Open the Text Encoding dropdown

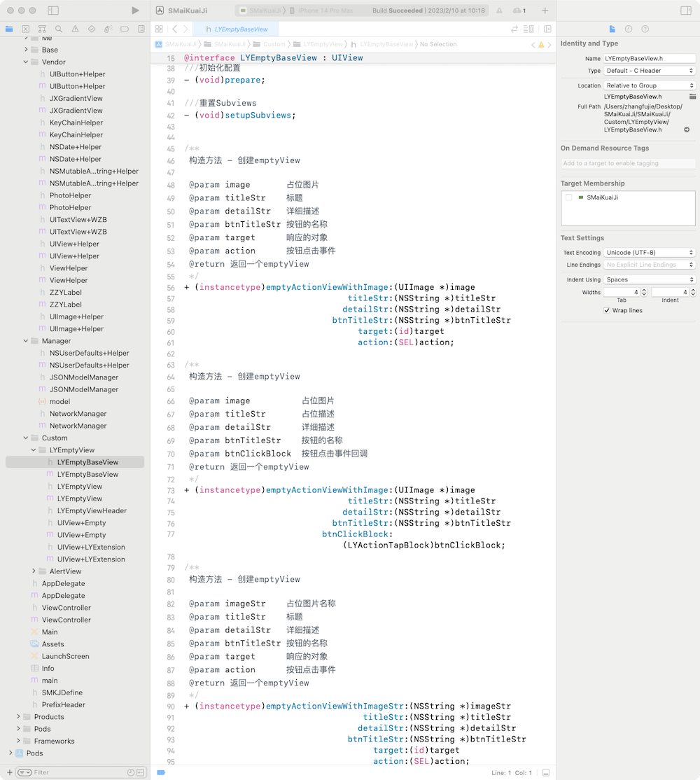coord(650,253)
